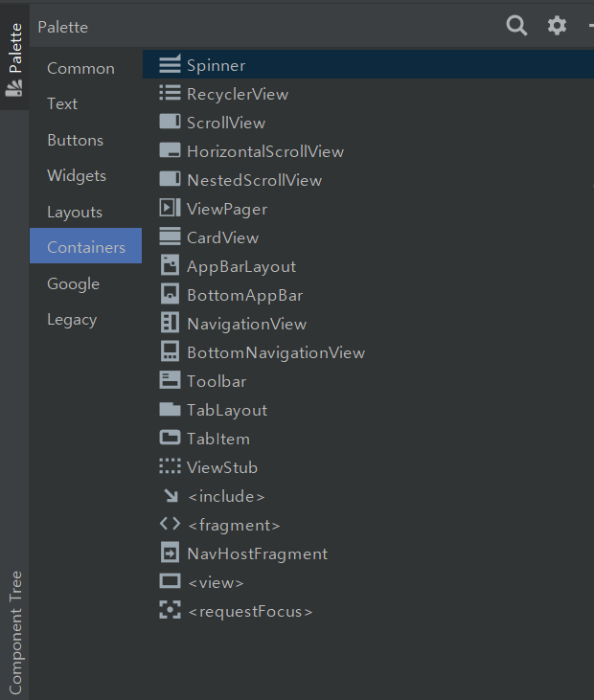
Task: Click the AppBarLayout icon
Action: pyautogui.click(x=171, y=265)
